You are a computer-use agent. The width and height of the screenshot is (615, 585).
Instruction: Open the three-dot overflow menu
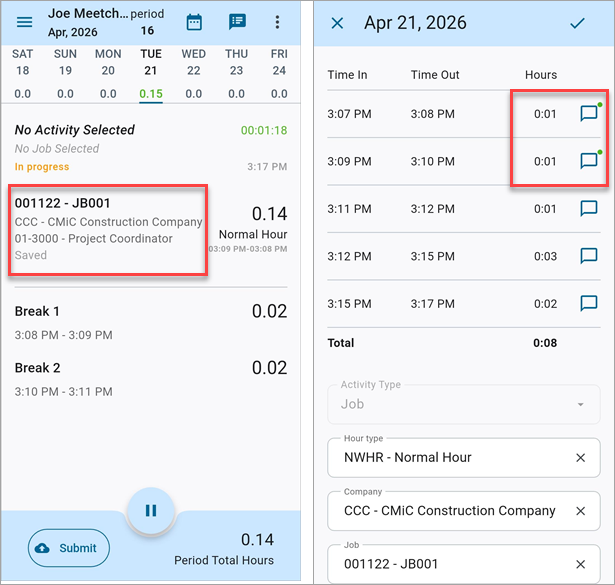point(277,22)
